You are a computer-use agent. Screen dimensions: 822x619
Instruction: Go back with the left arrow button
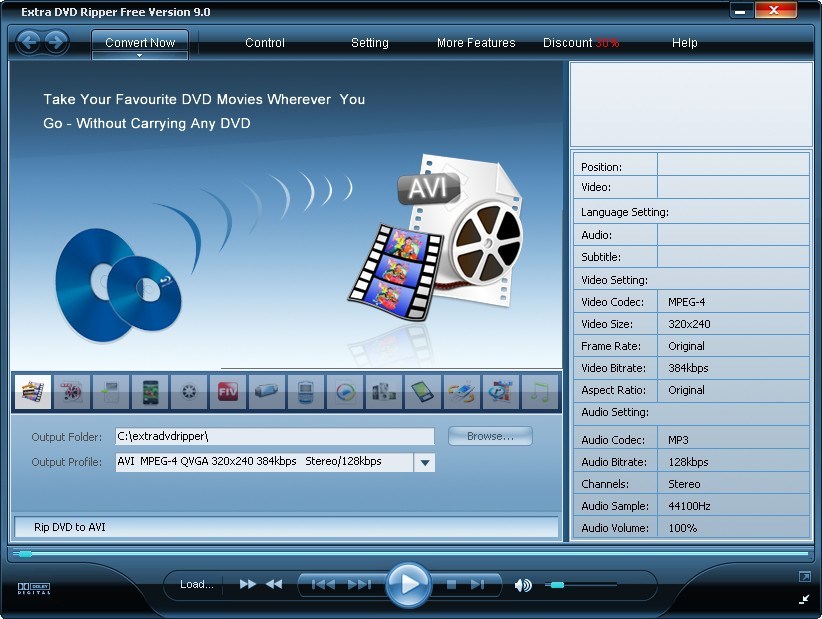[28, 42]
